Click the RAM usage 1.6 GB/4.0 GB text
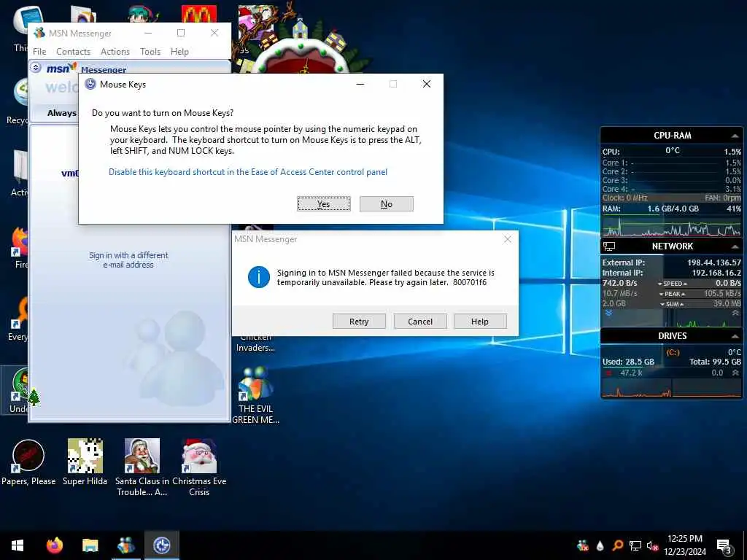The width and height of the screenshot is (747, 560). click(x=673, y=209)
